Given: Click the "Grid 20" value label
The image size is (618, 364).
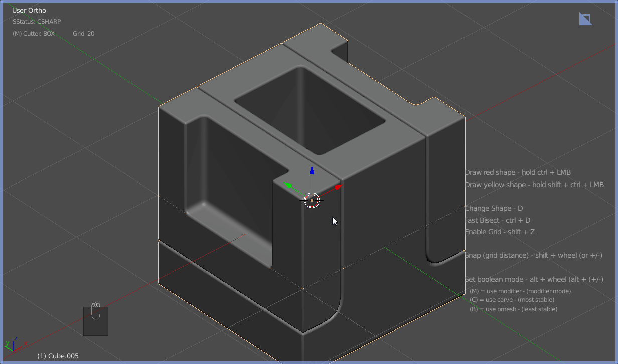Looking at the screenshot, I should click(x=83, y=34).
